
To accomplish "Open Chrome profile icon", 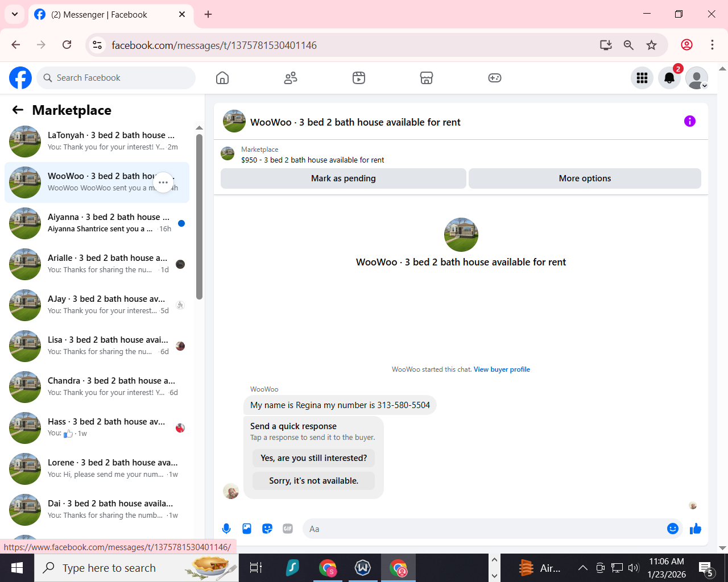I will coord(687,45).
